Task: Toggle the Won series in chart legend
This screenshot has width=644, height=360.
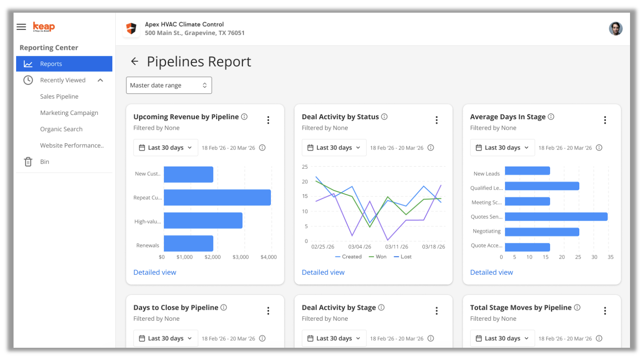Action: click(378, 257)
